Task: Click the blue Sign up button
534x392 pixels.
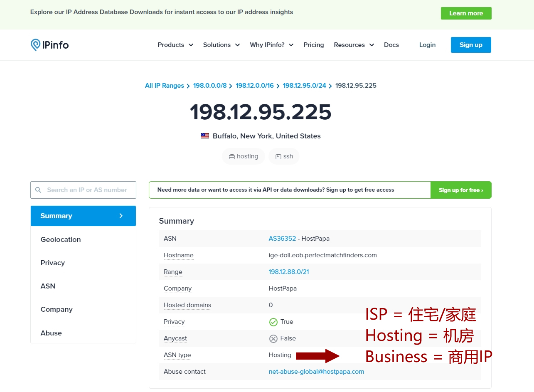Action: [471, 45]
